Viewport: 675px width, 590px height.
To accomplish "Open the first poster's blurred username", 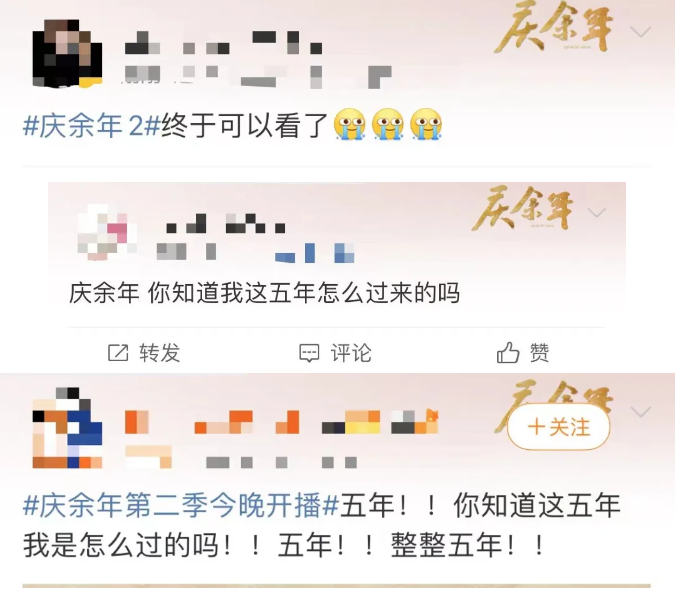I will [x=223, y=43].
